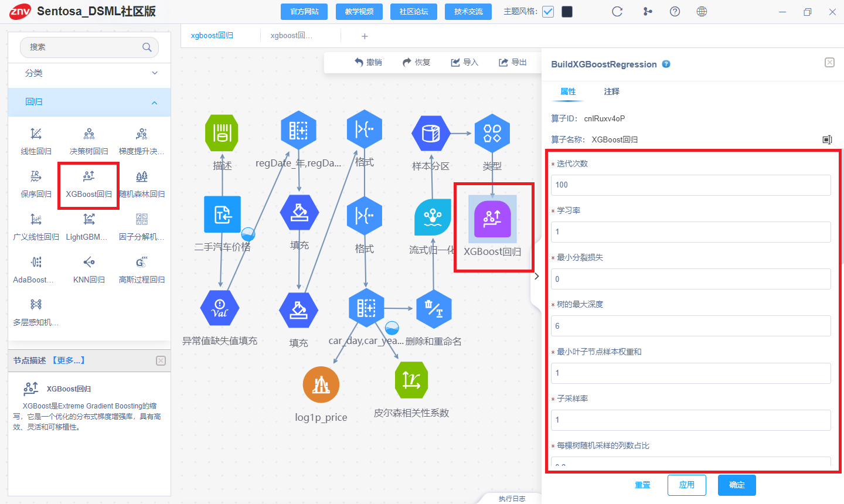The height and width of the screenshot is (504, 844).
Task: Click the 恢复 redo toolbar button
Action: pos(416,62)
